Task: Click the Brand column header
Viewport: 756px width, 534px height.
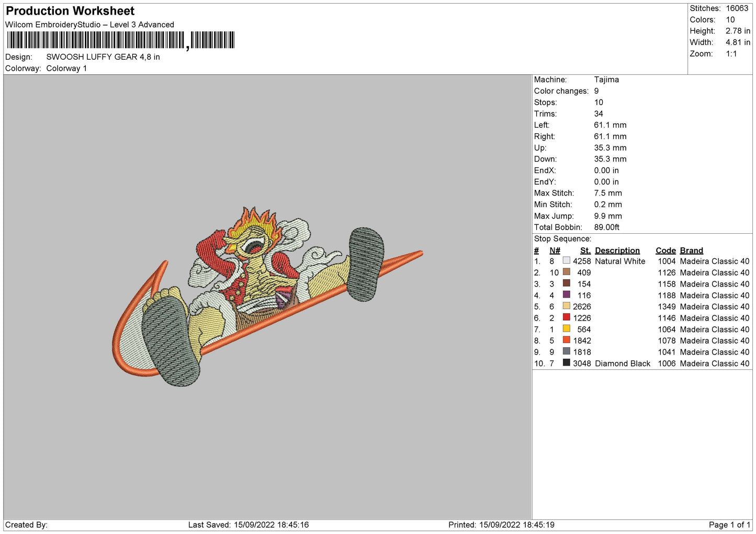Action: [691, 251]
